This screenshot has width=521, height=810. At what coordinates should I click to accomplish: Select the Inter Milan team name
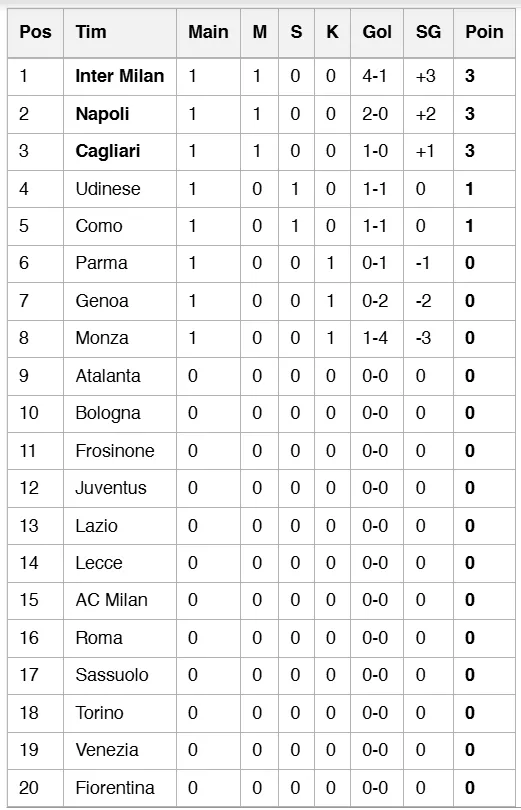(120, 76)
